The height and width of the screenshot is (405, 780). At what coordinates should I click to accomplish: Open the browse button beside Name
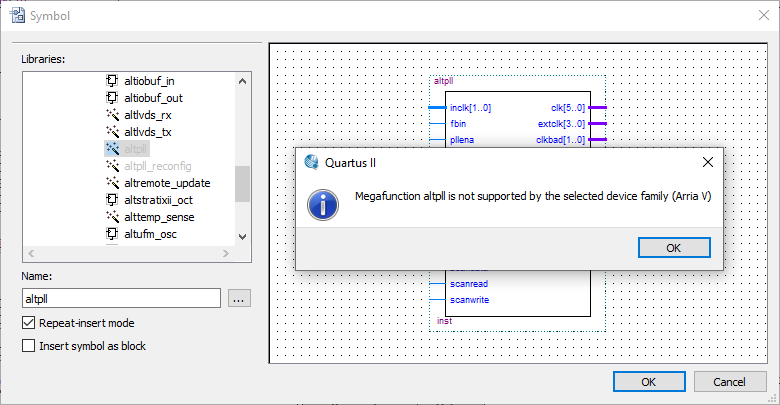239,298
